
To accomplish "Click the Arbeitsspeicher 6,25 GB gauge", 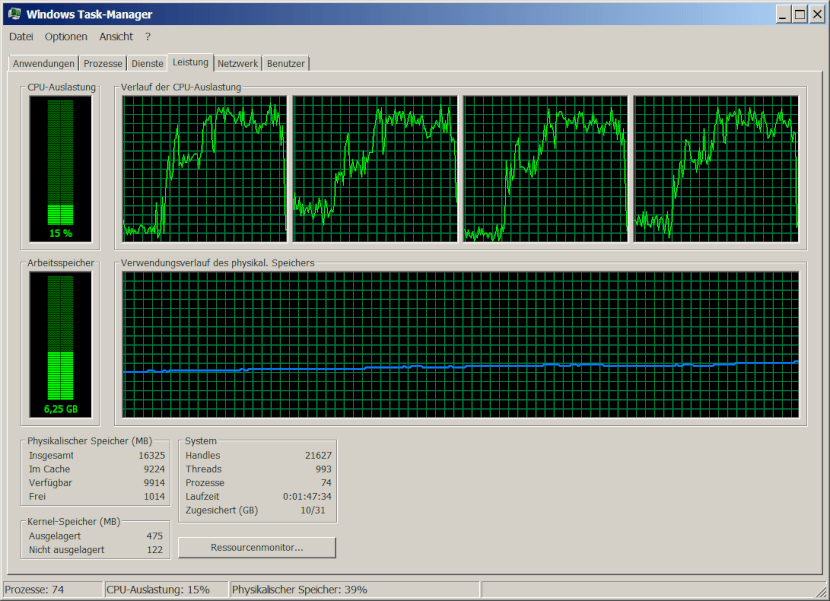I will point(60,344).
